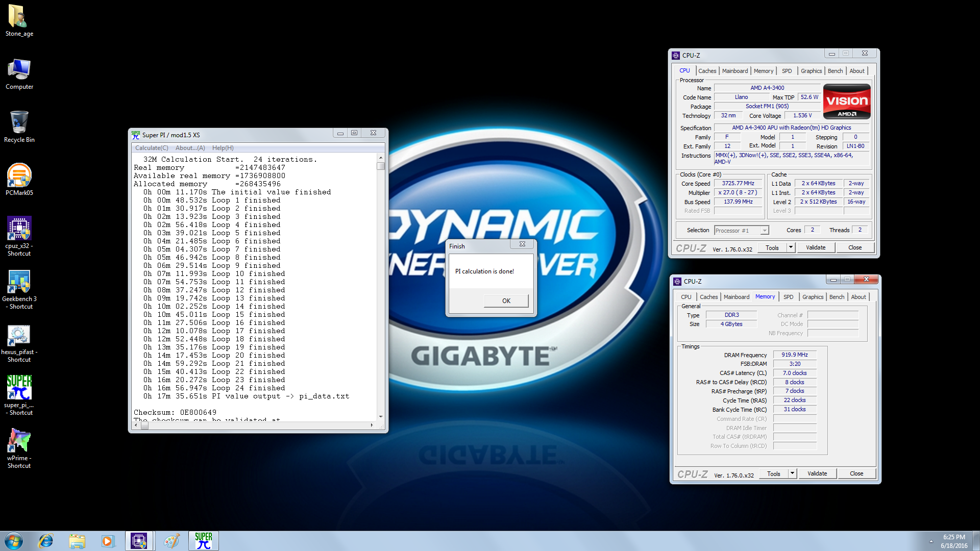This screenshot has height=551, width=980.
Task: Click Close button in bottom CPU-Z
Action: [x=856, y=473]
